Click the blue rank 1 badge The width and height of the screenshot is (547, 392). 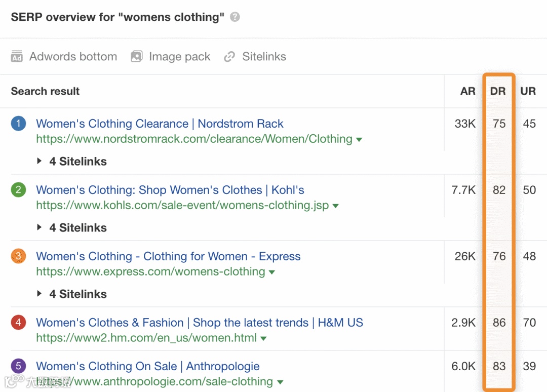point(18,124)
